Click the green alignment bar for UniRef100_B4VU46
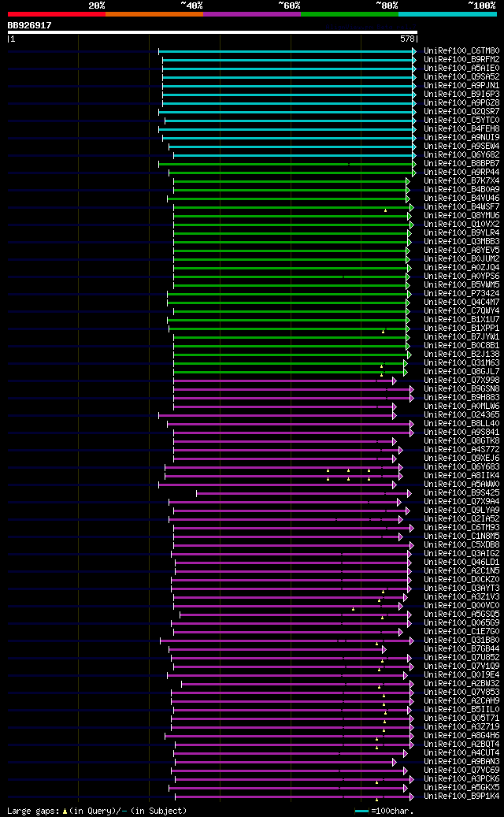 point(287,199)
